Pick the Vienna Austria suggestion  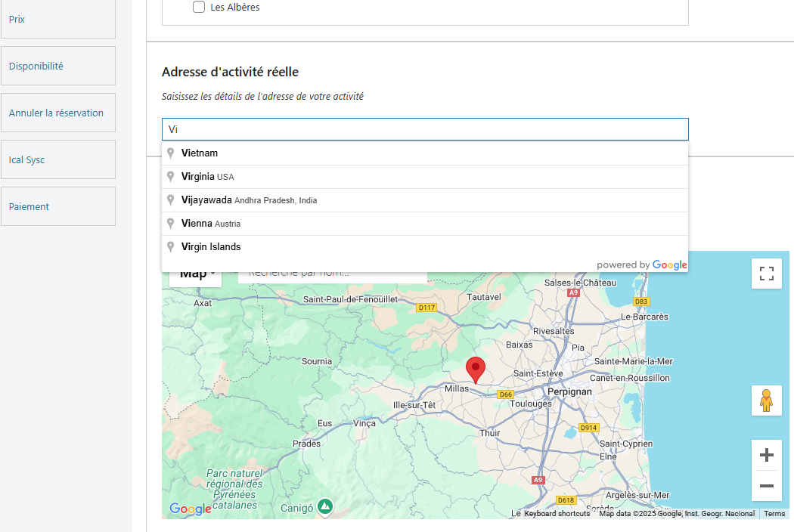(425, 223)
